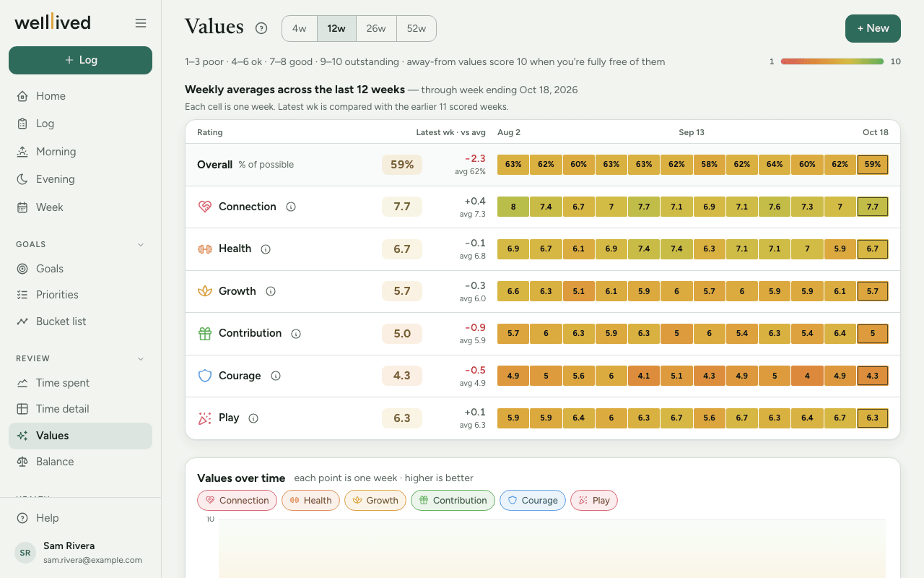Open the Values help question-mark icon
Viewport: 924px width, 578px height.
pos(261,28)
